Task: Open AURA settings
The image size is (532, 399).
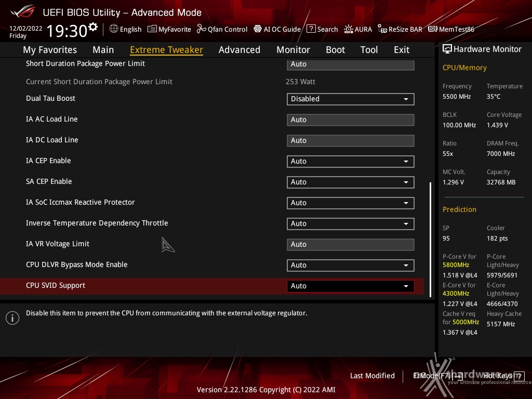Action: pyautogui.click(x=358, y=29)
